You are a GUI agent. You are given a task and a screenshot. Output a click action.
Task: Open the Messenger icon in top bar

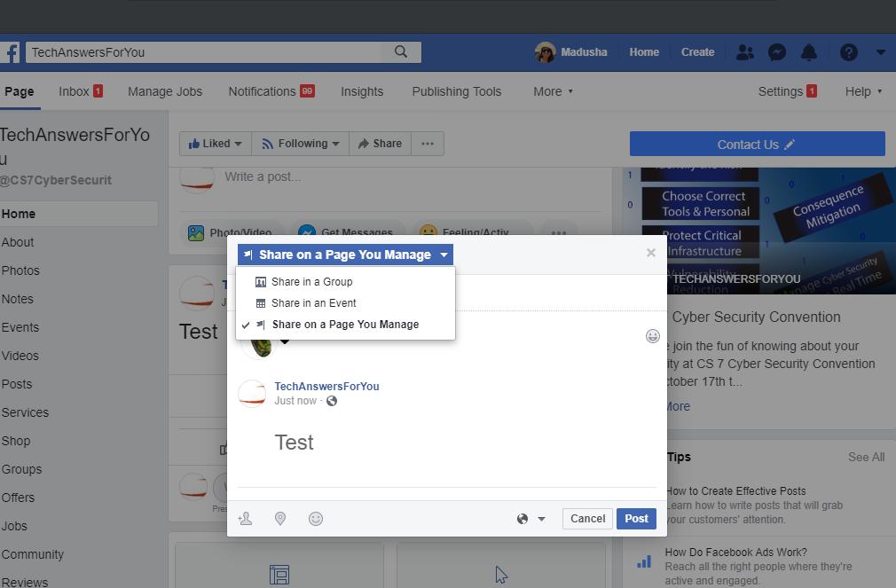(776, 52)
